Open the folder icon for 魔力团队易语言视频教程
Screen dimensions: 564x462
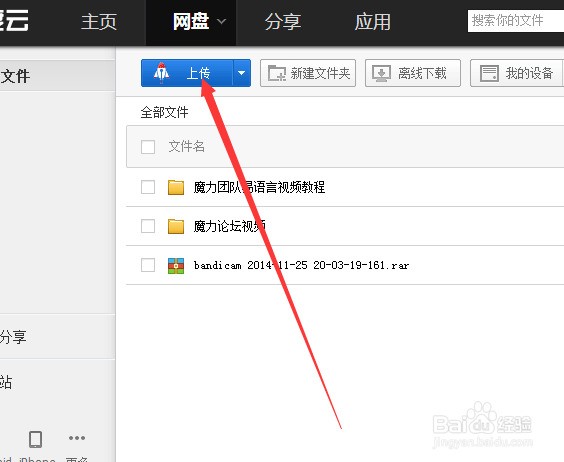[x=176, y=187]
